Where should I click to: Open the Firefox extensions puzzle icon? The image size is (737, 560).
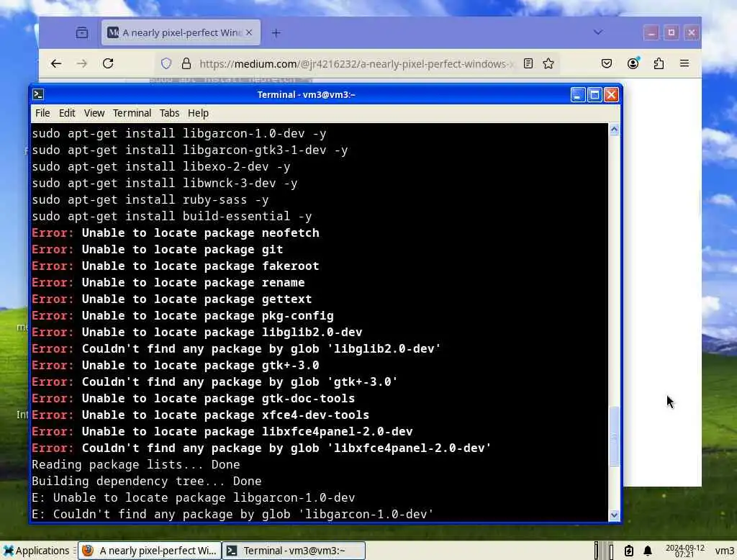(659, 63)
